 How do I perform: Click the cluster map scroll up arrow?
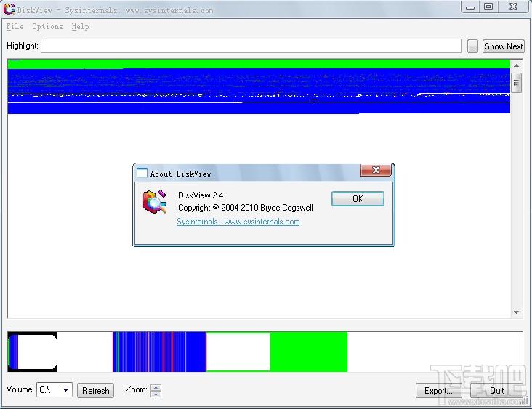(517, 65)
